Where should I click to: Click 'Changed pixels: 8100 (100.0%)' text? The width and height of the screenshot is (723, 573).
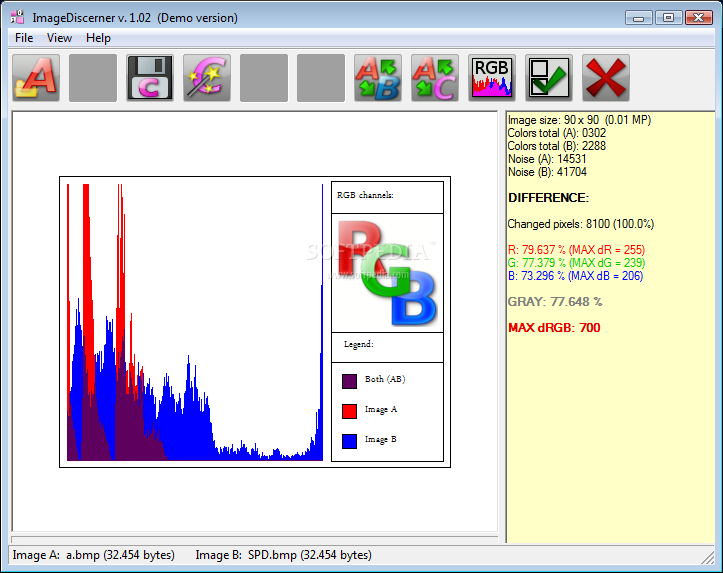coord(581,224)
